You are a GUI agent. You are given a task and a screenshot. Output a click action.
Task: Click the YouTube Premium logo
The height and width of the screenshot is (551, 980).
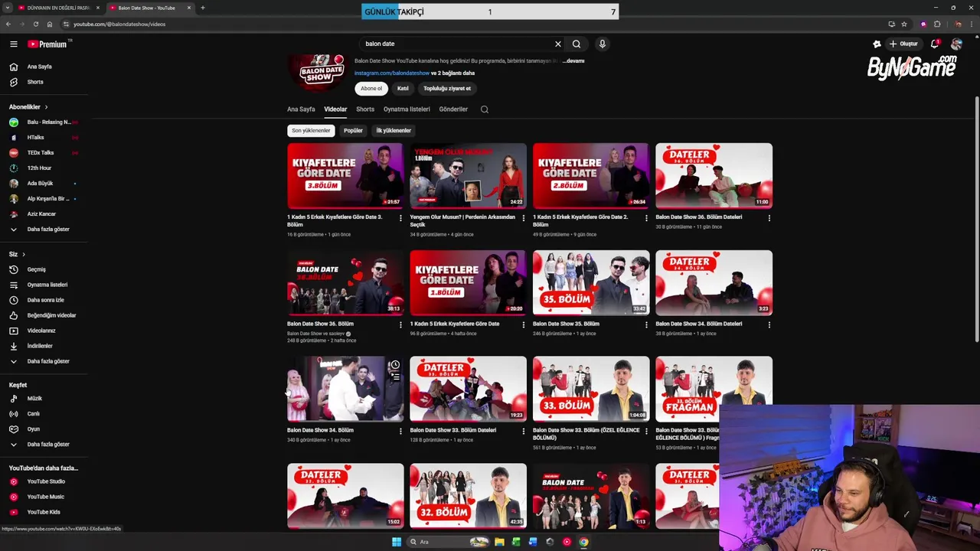tap(49, 44)
